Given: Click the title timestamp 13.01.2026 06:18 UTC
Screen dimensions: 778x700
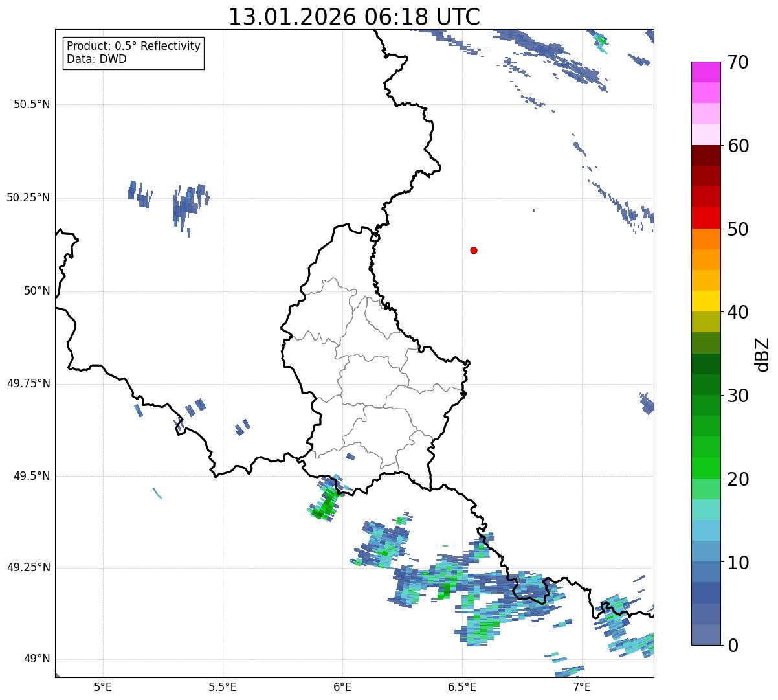Looking at the screenshot, I should click(354, 17).
